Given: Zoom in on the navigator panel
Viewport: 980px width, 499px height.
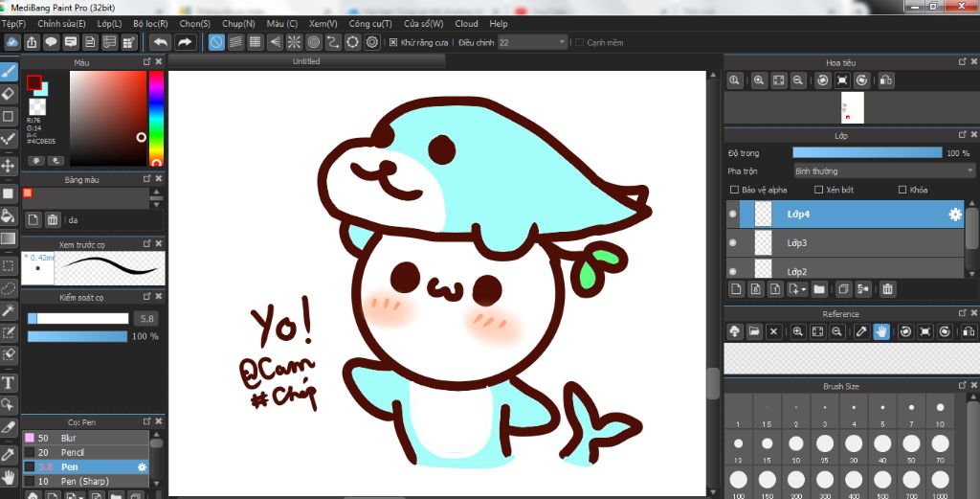Looking at the screenshot, I should (x=759, y=80).
